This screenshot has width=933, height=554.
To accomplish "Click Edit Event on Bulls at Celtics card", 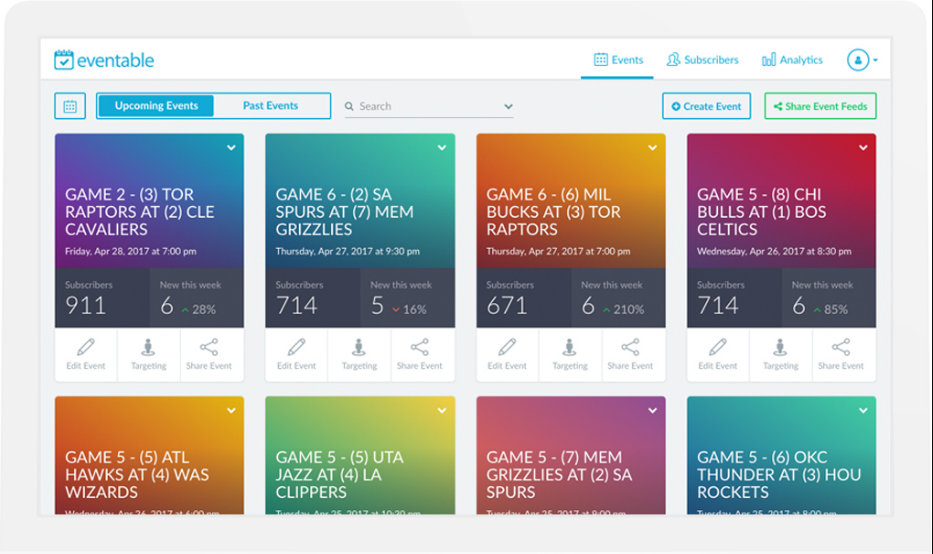I will pos(718,354).
